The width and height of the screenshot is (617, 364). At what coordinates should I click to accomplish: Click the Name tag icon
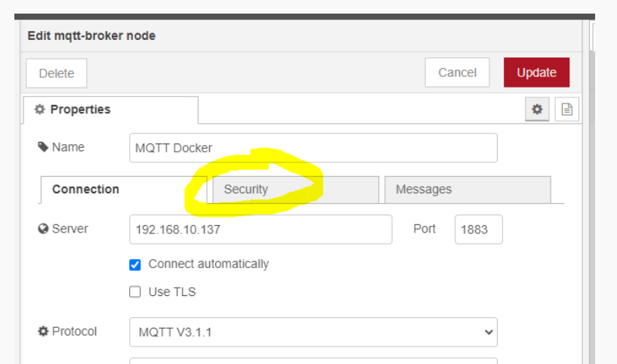[x=43, y=147]
